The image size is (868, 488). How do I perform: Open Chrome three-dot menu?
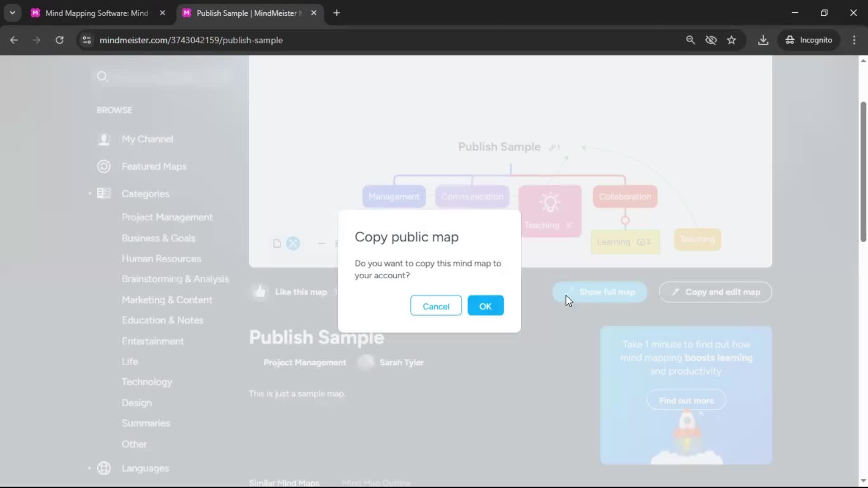click(x=854, y=40)
